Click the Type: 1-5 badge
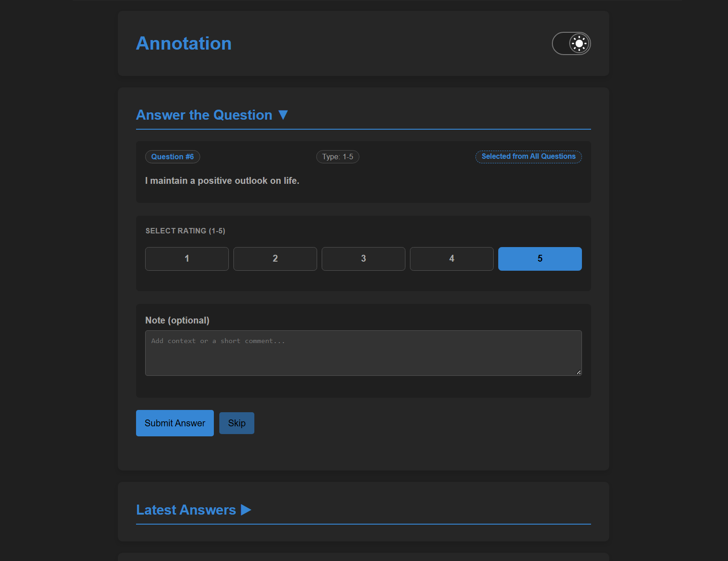The image size is (728, 561). (338, 157)
